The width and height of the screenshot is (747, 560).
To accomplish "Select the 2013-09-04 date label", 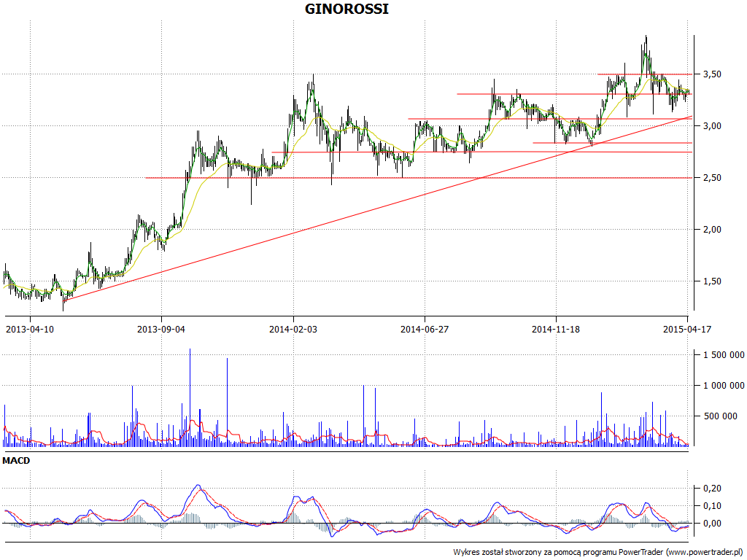I will 161,329.
